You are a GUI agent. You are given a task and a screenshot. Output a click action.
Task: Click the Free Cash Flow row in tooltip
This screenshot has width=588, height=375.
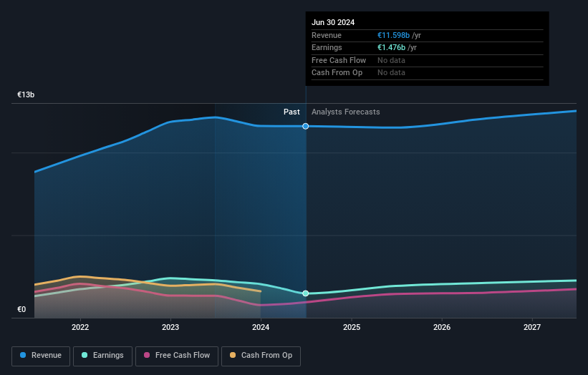tap(427, 60)
